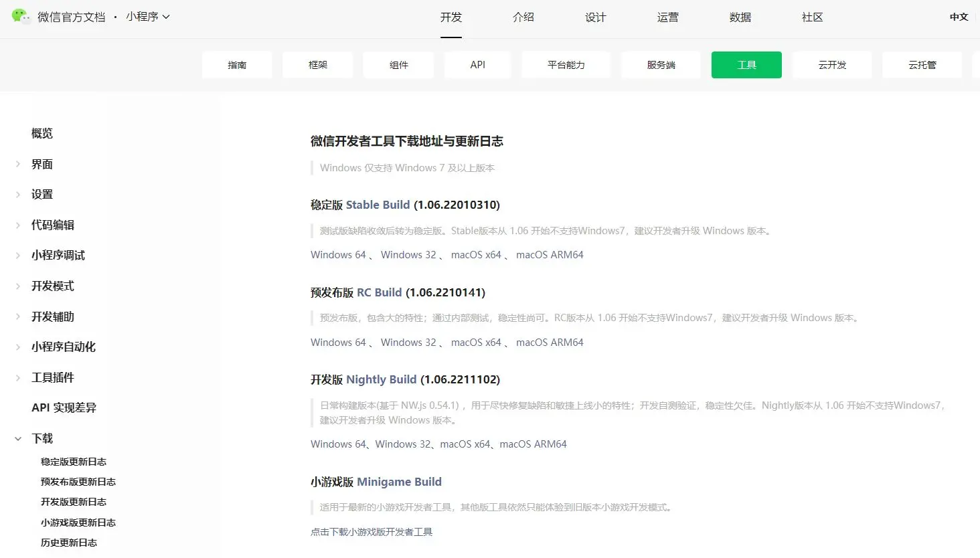Switch to the 介绍 tab
The width and height of the screenshot is (980, 558).
tap(523, 17)
